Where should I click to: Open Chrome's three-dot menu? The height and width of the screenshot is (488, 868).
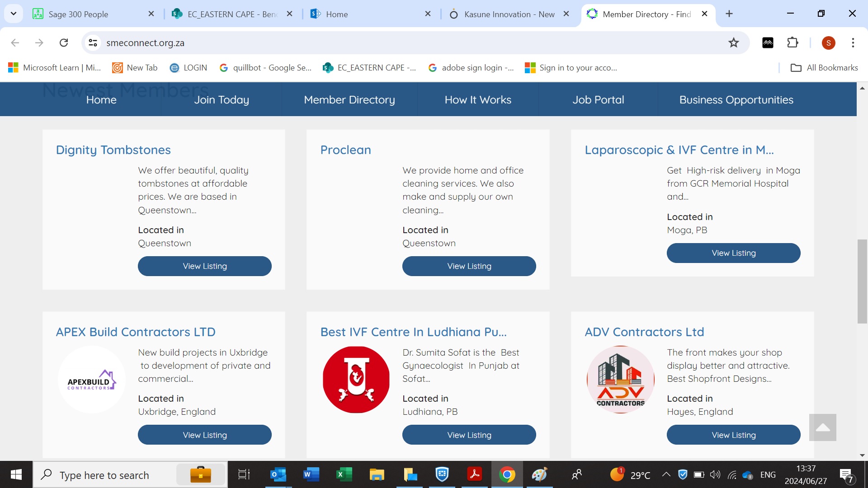(853, 43)
